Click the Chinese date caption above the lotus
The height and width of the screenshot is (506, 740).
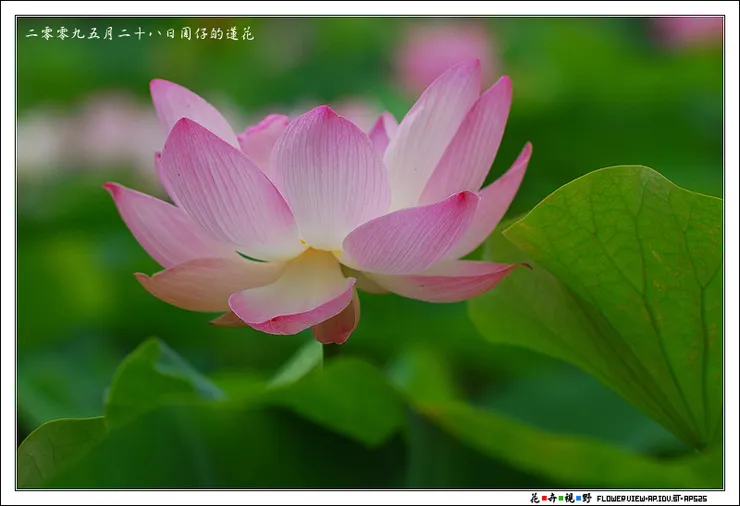(x=140, y=34)
